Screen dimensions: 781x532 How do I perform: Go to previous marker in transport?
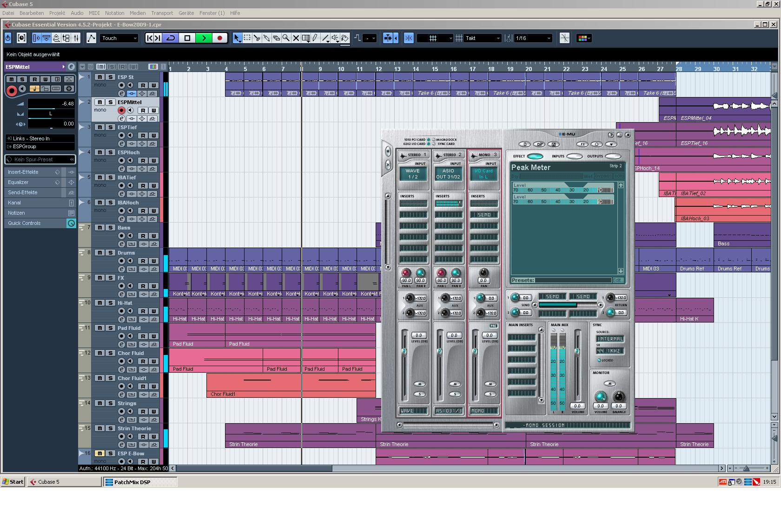(x=150, y=38)
